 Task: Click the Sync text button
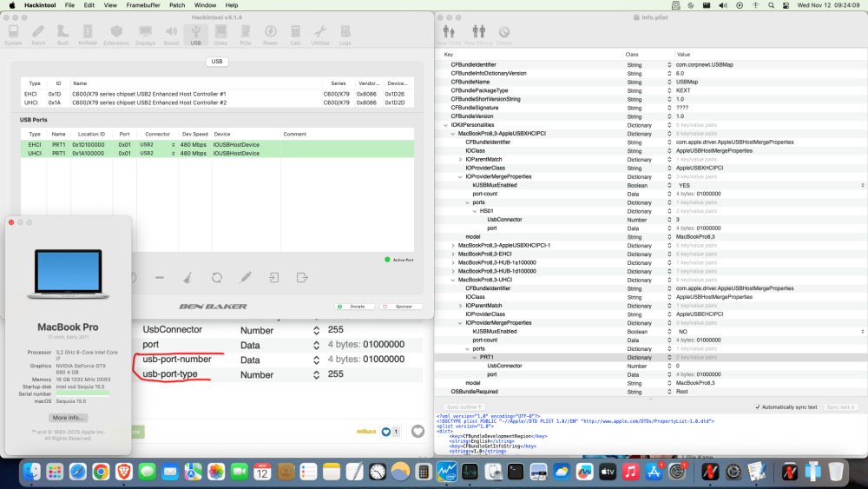pyautogui.click(x=841, y=407)
